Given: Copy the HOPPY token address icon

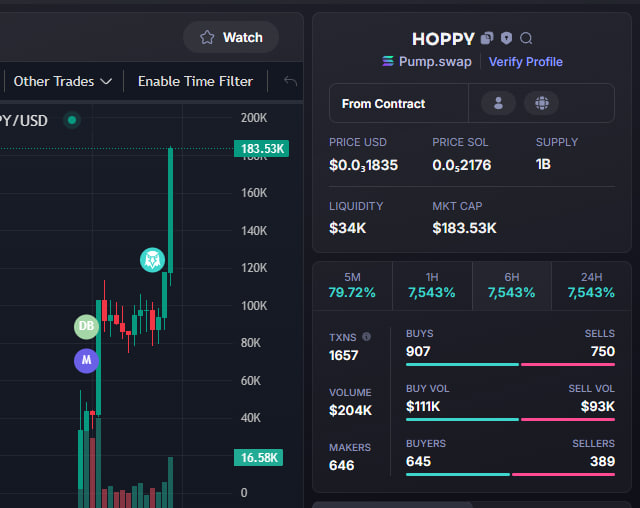Looking at the screenshot, I should pyautogui.click(x=487, y=38).
